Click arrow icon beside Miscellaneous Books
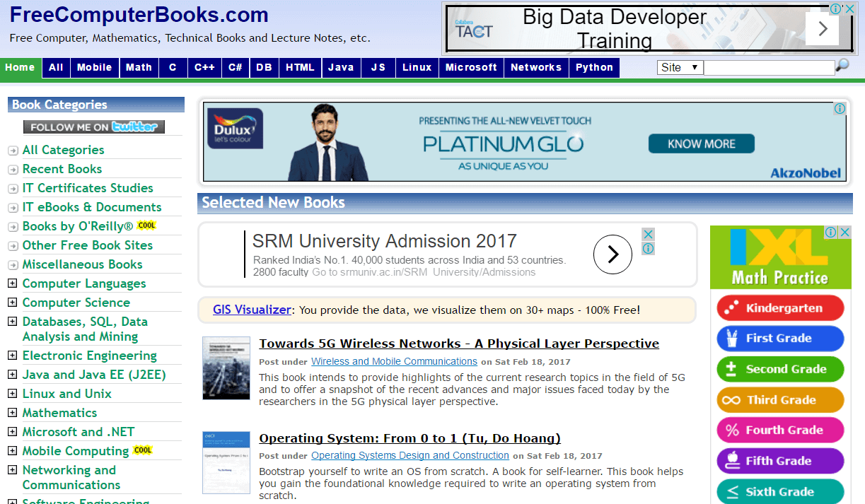 coord(13,265)
